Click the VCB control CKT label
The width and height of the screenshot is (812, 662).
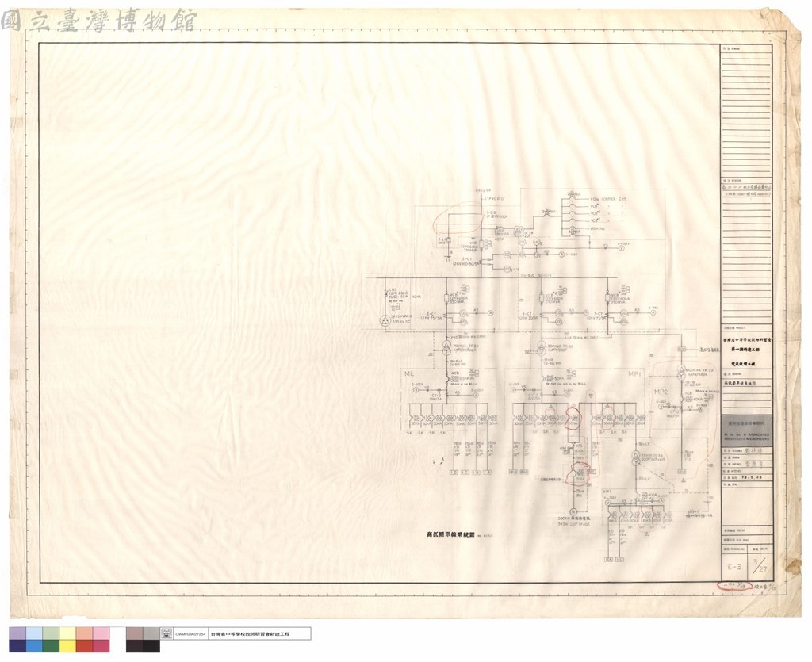(608, 199)
